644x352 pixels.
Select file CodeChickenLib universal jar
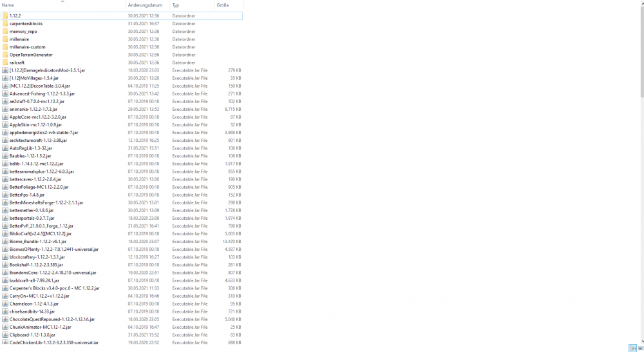(x=54, y=342)
